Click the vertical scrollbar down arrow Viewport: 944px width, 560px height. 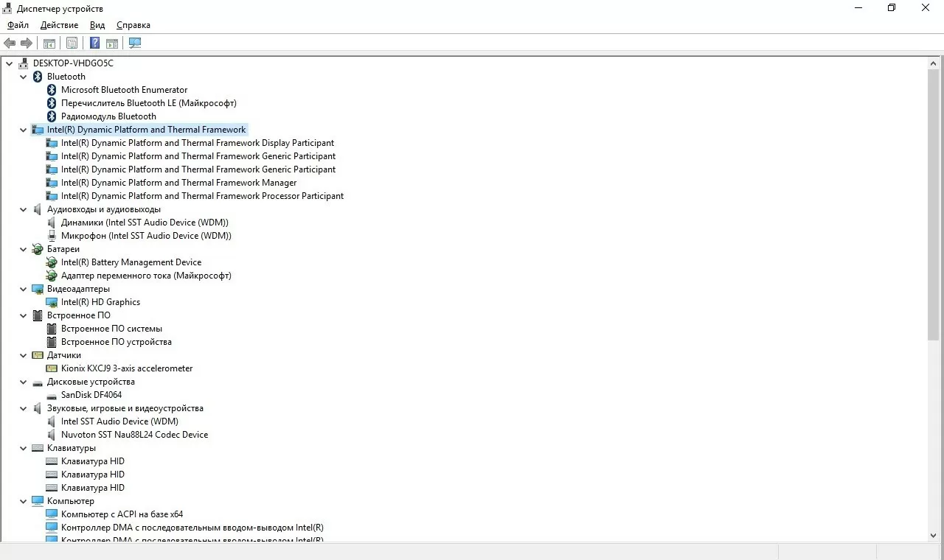tap(934, 535)
